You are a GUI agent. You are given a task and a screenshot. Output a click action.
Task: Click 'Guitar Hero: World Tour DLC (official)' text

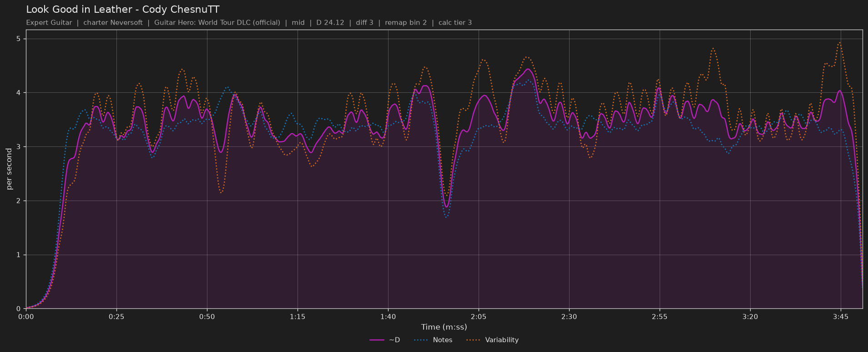coord(217,22)
